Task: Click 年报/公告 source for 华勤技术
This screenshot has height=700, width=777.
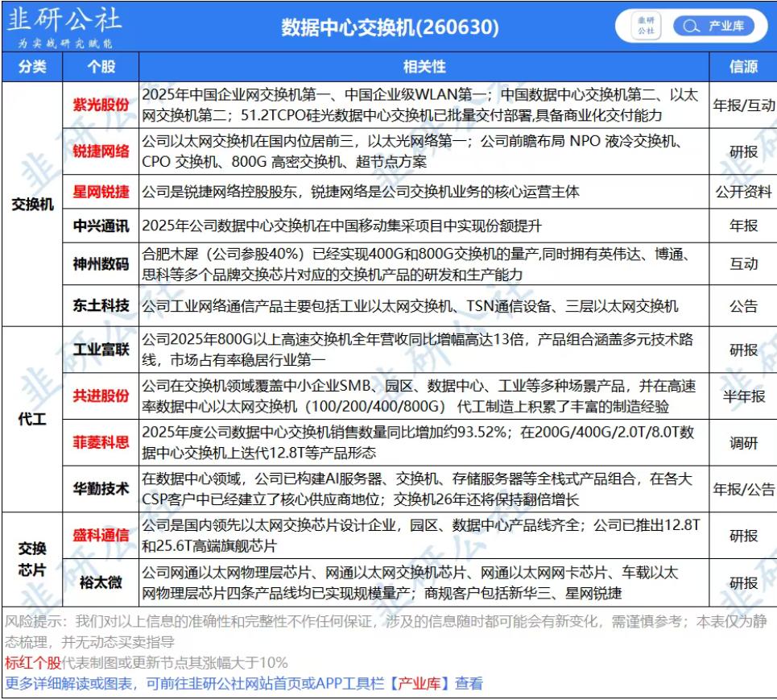Action: tap(743, 489)
